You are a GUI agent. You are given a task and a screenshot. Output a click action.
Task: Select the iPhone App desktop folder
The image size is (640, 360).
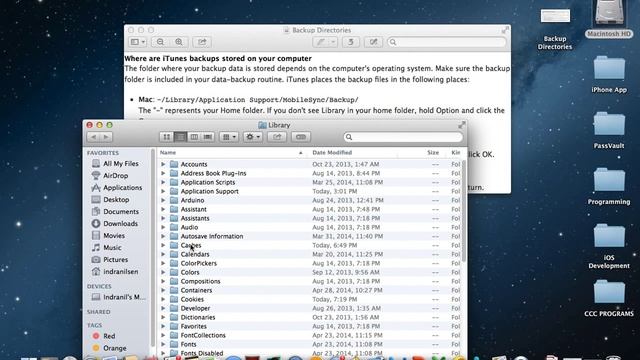pos(609,74)
